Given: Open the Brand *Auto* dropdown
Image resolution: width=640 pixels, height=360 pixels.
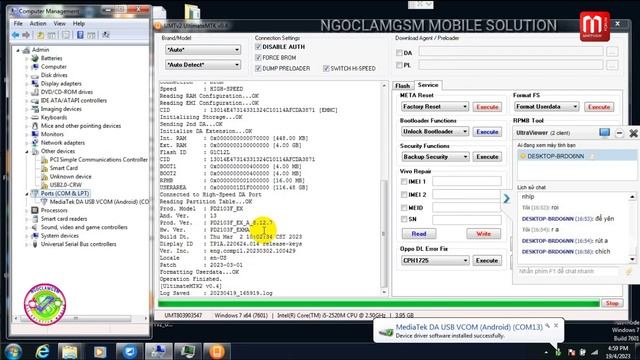Looking at the screenshot, I should coord(203,50).
